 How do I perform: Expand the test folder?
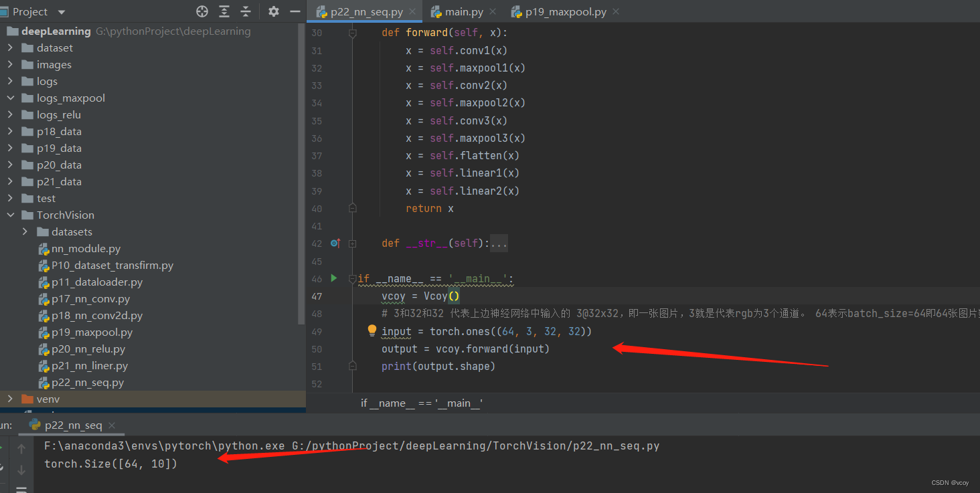click(10, 198)
